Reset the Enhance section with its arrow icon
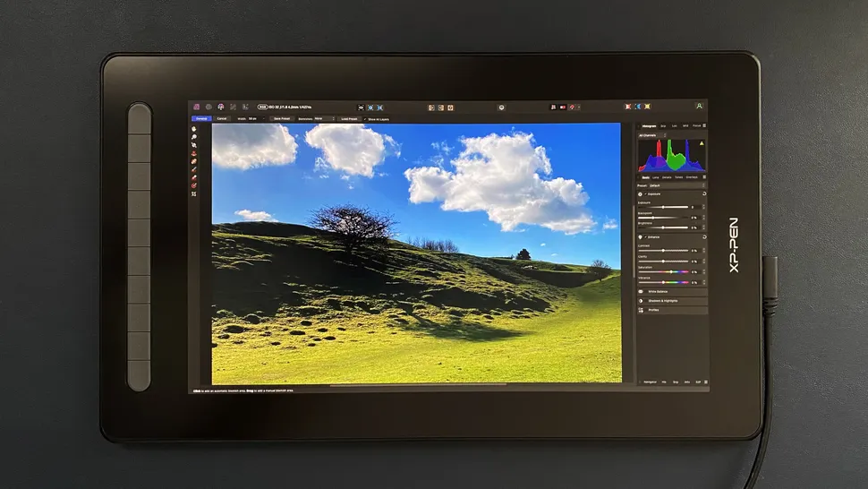Viewport: 868px width, 489px height. point(704,237)
